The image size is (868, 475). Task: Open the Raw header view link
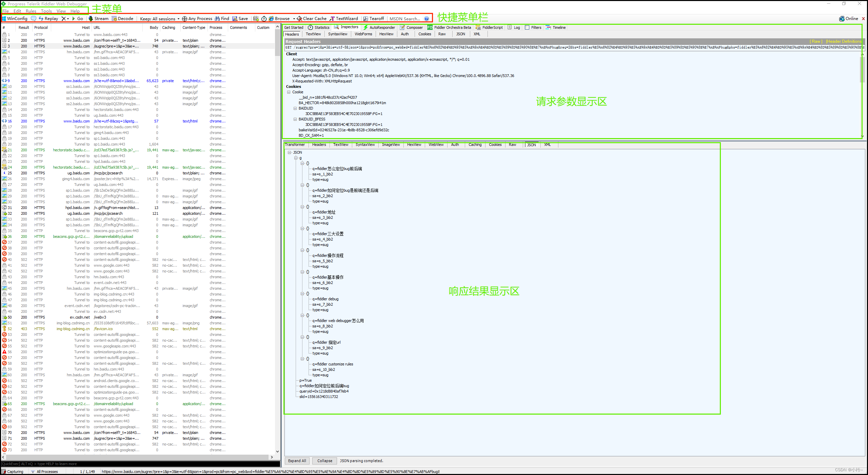point(816,41)
